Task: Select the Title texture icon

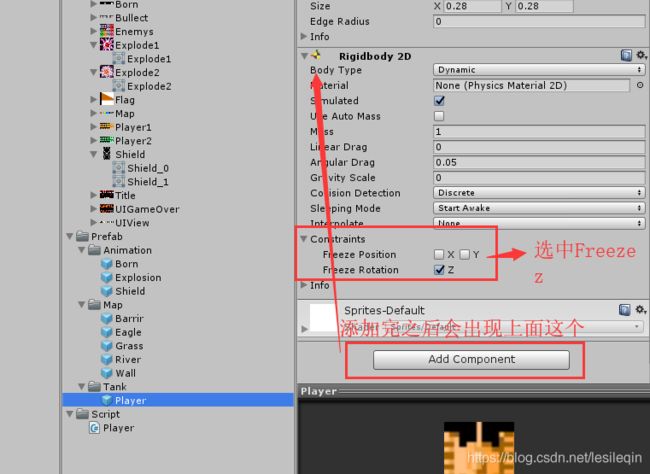Action: click(107, 195)
